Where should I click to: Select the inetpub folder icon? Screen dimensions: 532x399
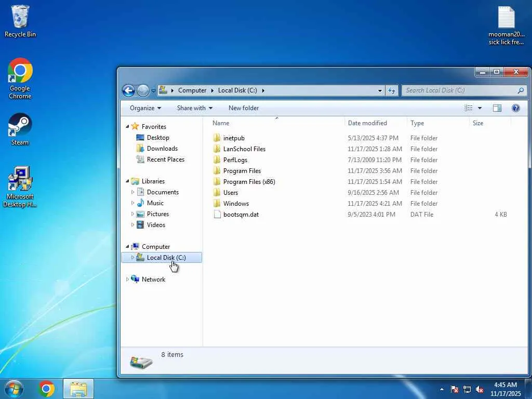[x=217, y=138]
